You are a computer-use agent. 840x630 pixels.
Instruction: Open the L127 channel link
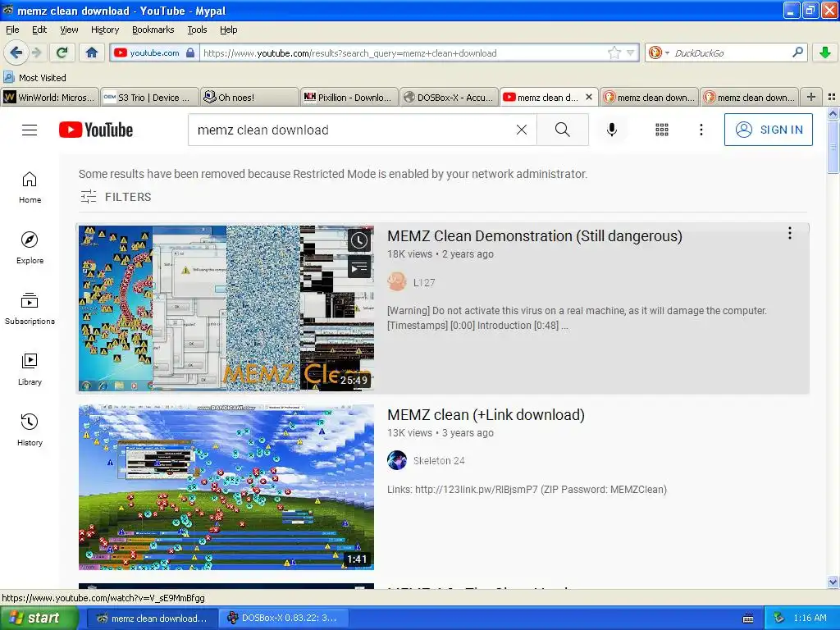tap(424, 282)
